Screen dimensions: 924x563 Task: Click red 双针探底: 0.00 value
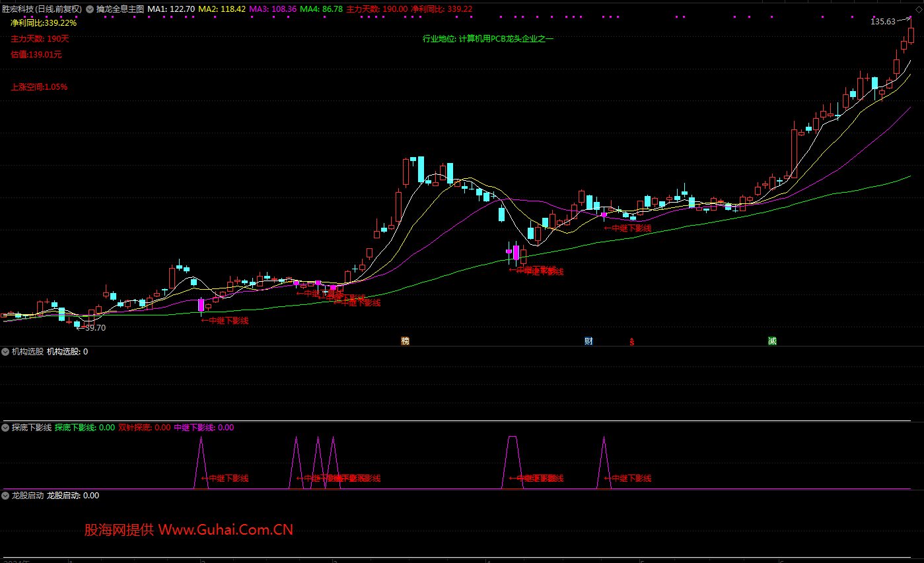(145, 428)
